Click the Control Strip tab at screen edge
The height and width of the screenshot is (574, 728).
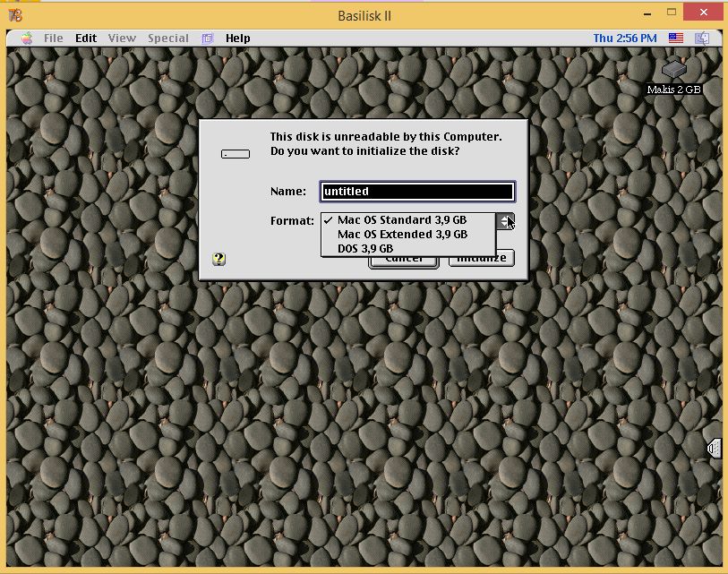714,448
